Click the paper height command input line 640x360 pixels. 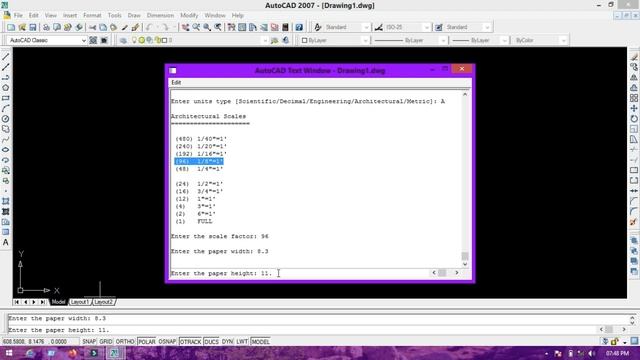tap(300, 273)
